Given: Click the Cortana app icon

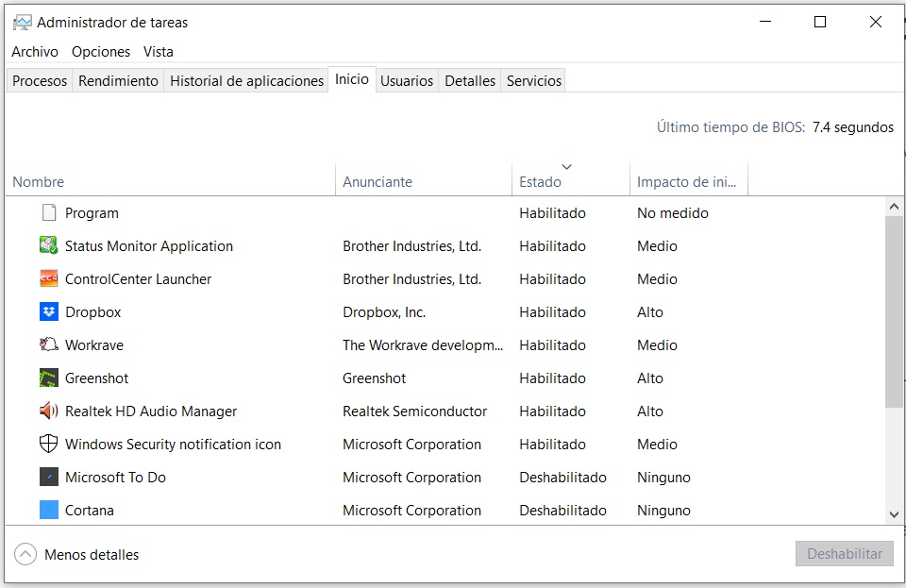Looking at the screenshot, I should 49,510.
